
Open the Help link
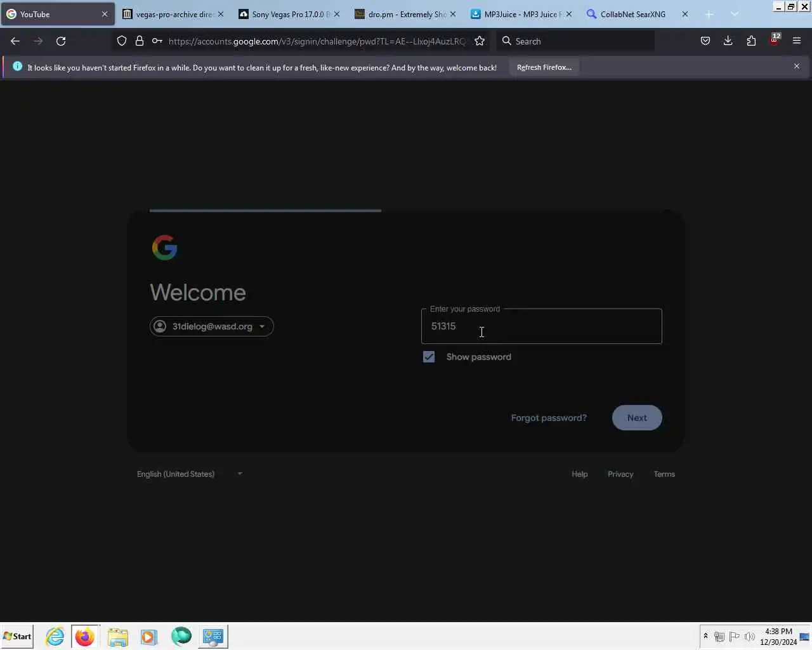coord(580,474)
